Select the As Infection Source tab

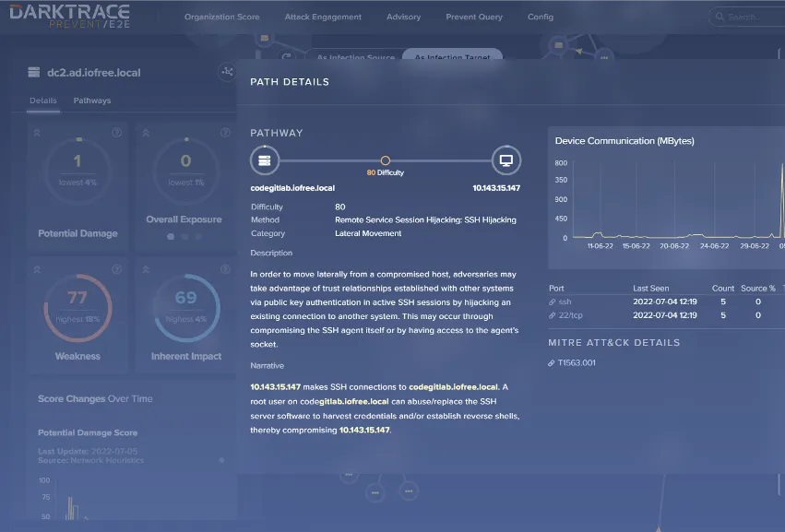point(355,56)
